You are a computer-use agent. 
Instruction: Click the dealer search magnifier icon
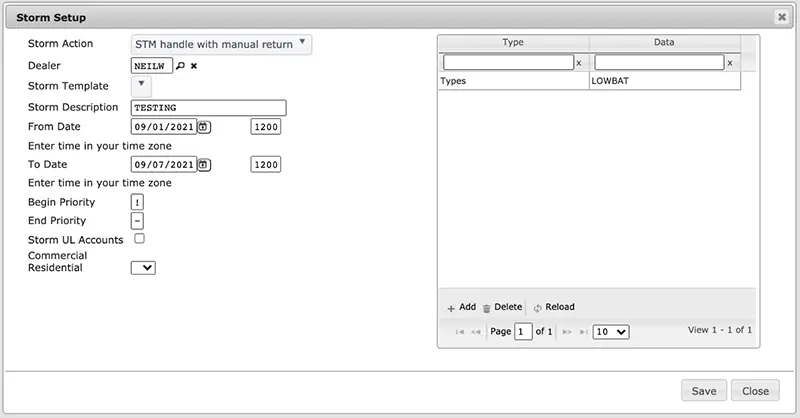[180, 65]
